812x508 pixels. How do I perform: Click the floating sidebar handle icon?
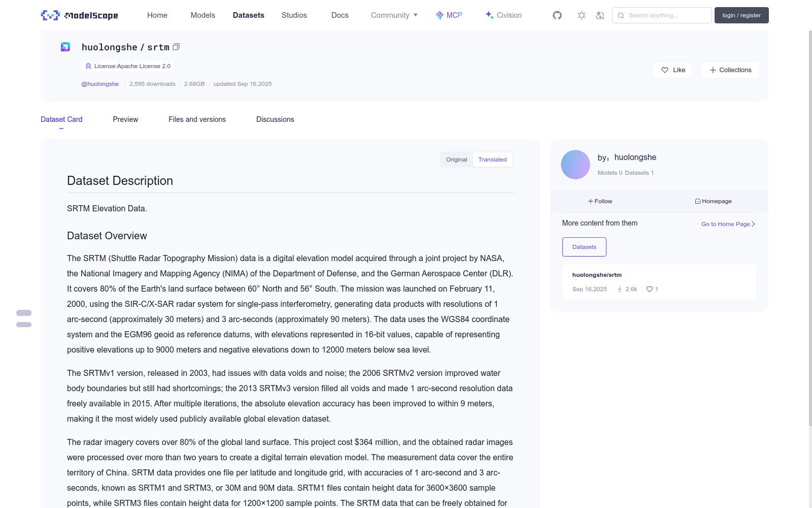click(x=24, y=319)
